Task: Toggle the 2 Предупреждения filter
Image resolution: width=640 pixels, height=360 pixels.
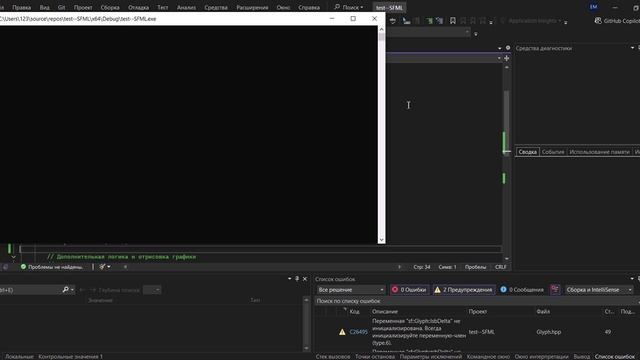Action: (x=464, y=290)
